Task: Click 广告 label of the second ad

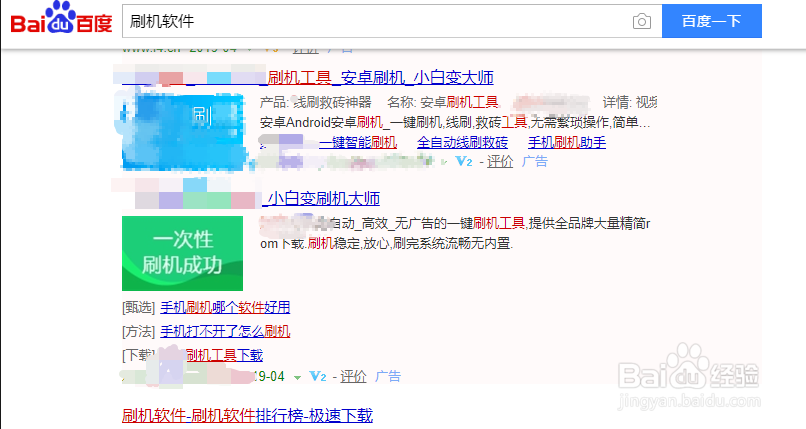Action: pos(388,377)
